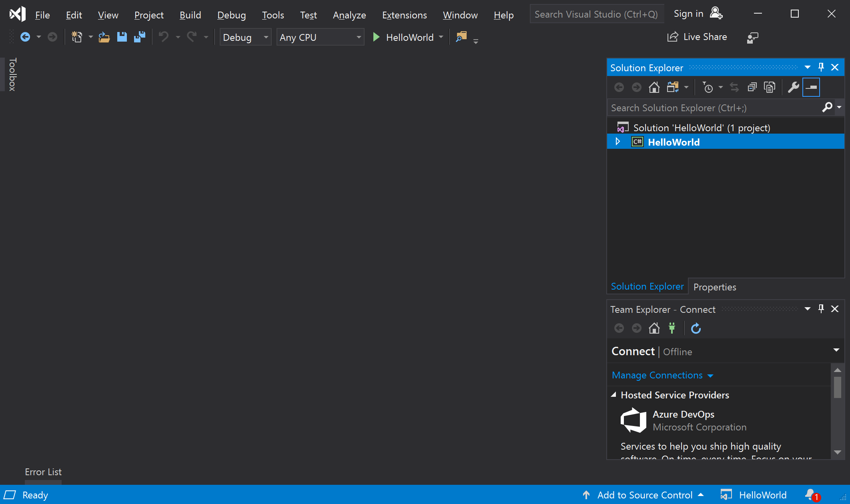The height and width of the screenshot is (504, 850).
Task: Click the Manage Connections link
Action: (x=657, y=374)
